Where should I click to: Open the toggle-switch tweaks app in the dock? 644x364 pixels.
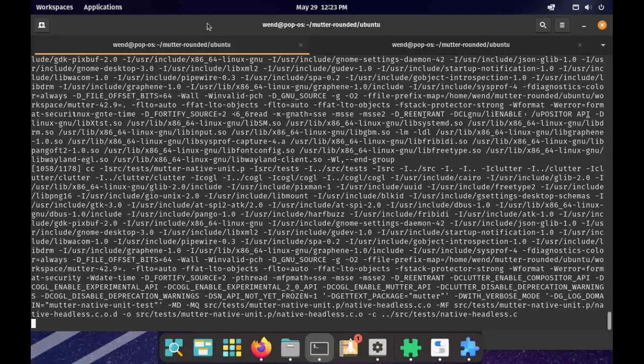tap(440, 348)
